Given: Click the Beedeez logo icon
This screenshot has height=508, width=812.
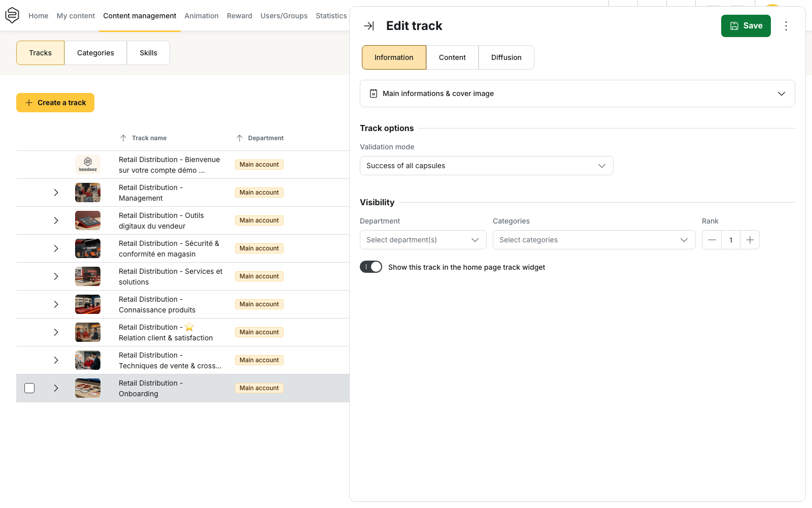Looking at the screenshot, I should pos(12,15).
